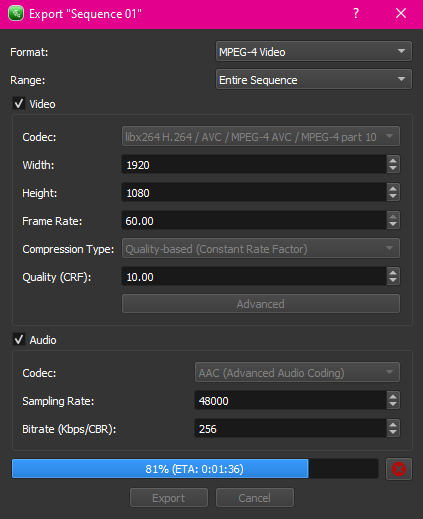Open the audio Codec dropdown AAC
This screenshot has height=519, width=423.
(297, 373)
